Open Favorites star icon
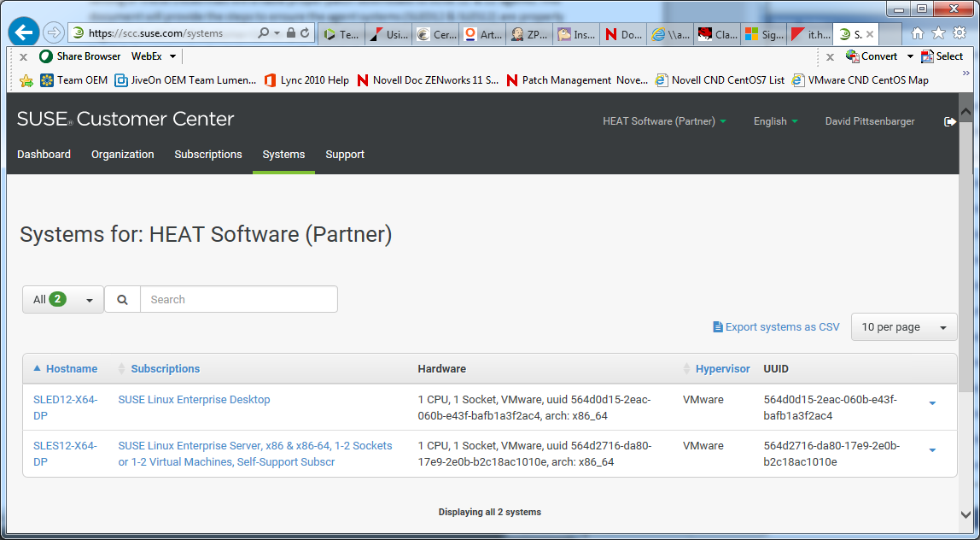The width and height of the screenshot is (980, 540). 938,33
